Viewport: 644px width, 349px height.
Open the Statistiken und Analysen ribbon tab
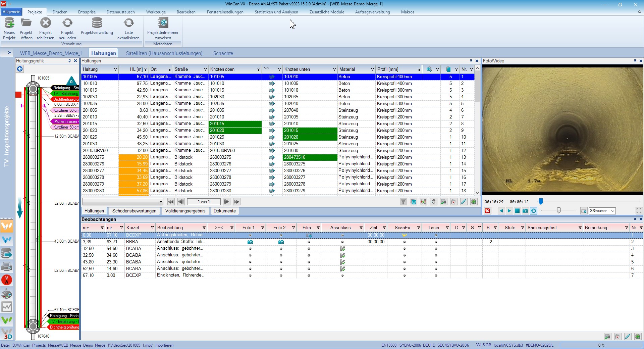pyautogui.click(x=276, y=12)
